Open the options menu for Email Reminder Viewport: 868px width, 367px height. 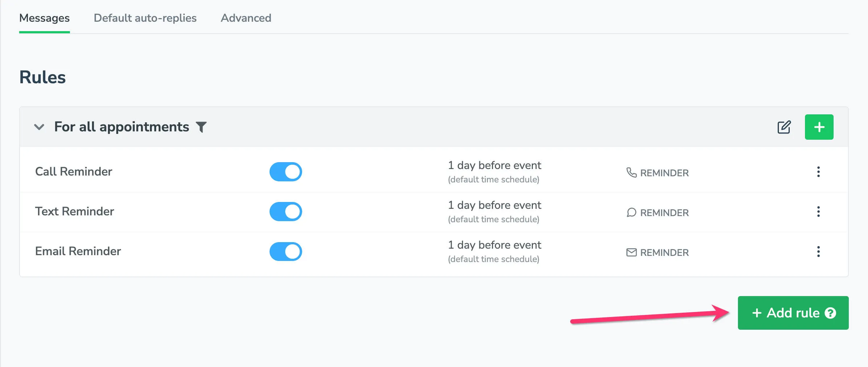818,252
